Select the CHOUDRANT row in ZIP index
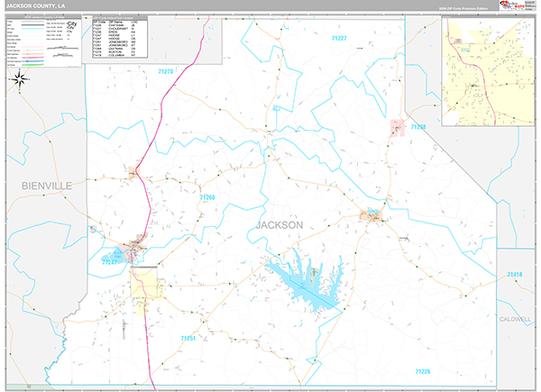This screenshot has width=541, height=392. click(115, 29)
